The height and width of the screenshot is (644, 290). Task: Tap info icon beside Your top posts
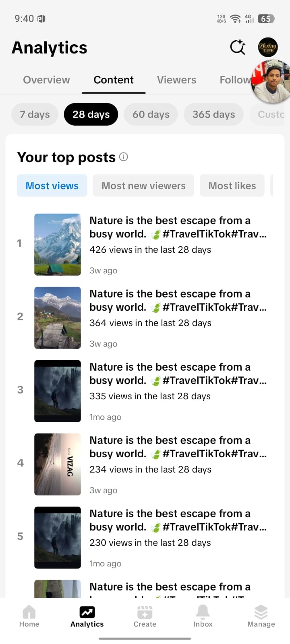point(124,157)
